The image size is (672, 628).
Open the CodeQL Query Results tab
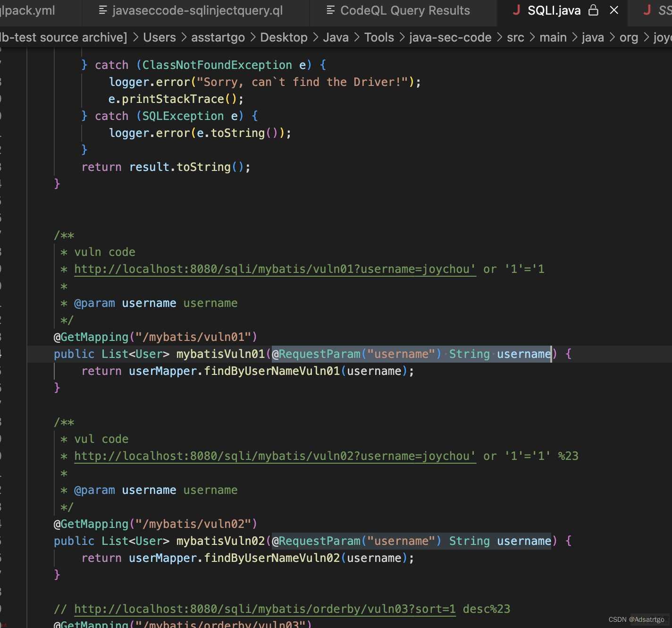click(405, 10)
